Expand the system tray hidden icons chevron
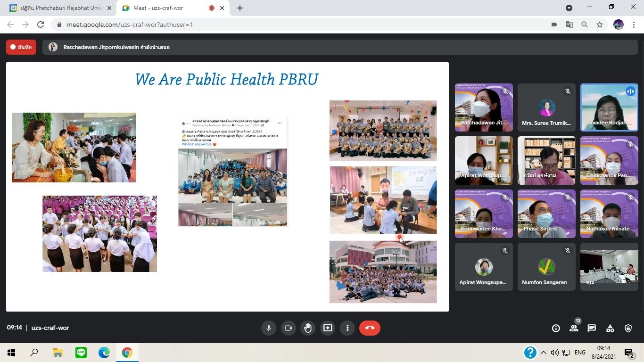The image size is (644, 362). [x=543, y=353]
